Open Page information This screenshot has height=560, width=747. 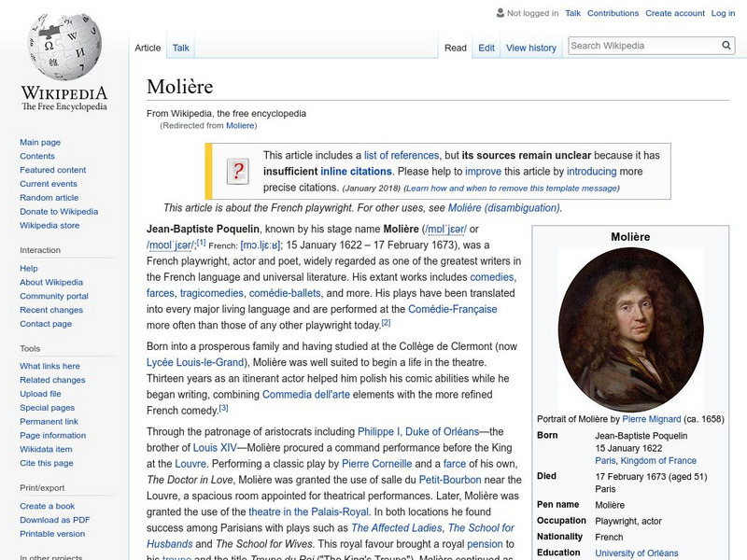point(53,435)
